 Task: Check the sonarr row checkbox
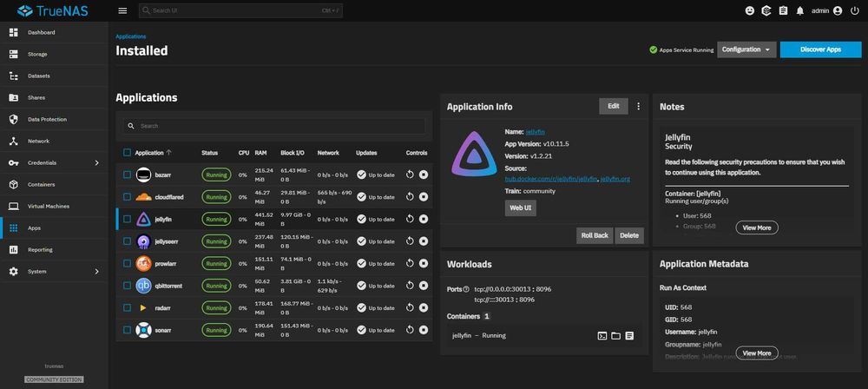[128, 330]
